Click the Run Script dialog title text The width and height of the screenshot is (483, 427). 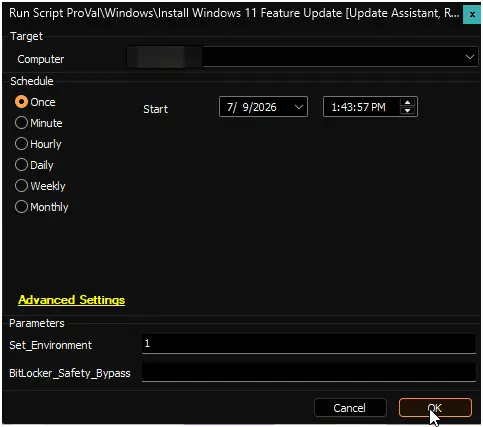(234, 13)
